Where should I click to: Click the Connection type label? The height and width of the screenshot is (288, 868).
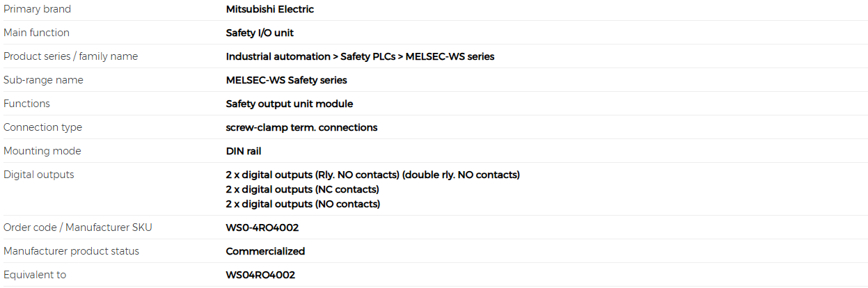[x=42, y=127]
